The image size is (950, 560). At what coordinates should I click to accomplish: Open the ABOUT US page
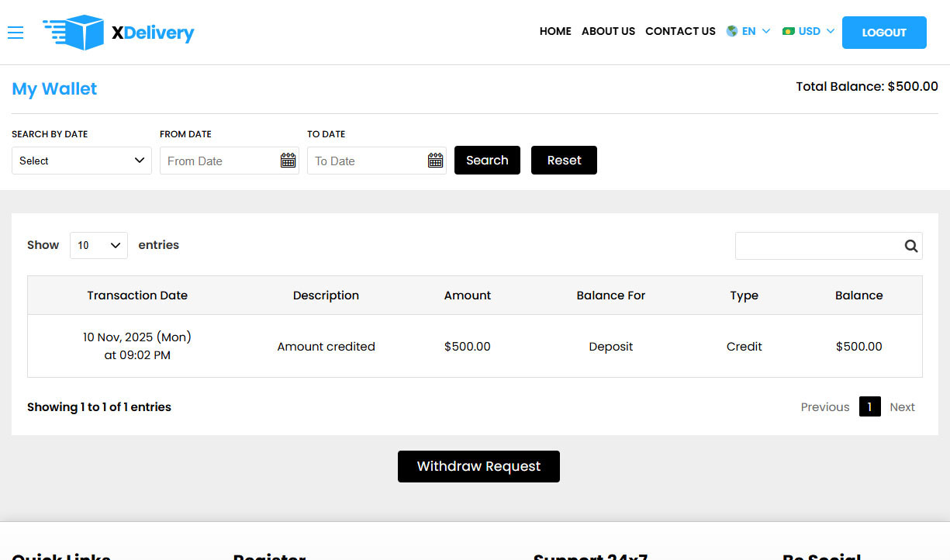pos(608,31)
